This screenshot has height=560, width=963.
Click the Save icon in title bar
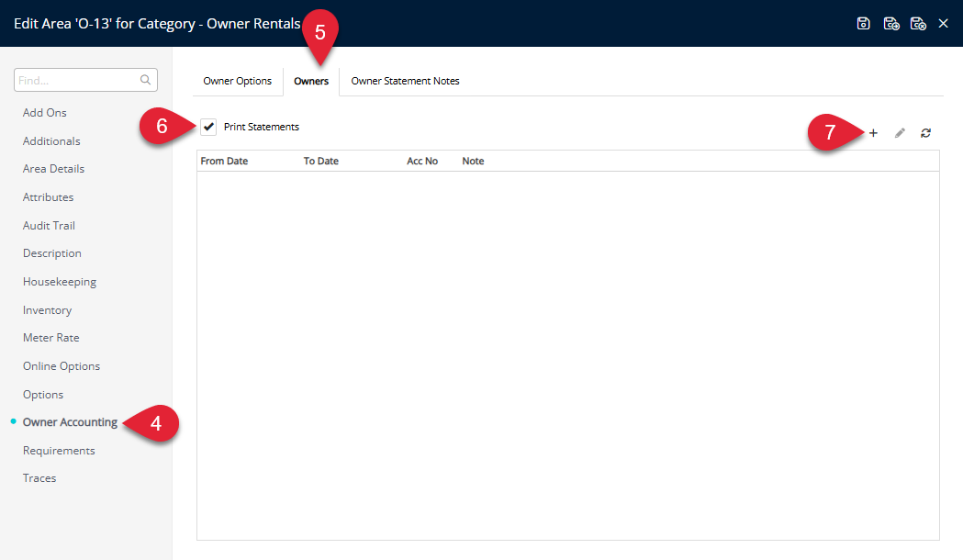point(863,23)
